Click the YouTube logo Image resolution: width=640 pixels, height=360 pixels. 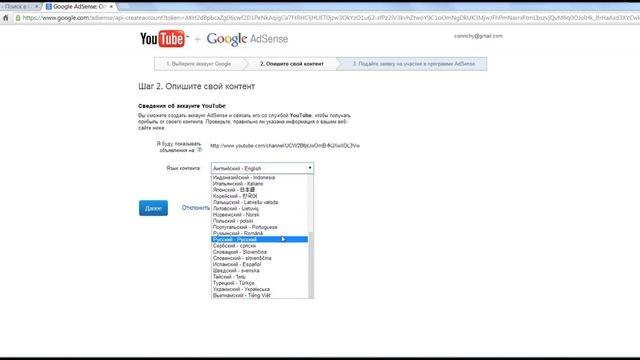click(x=164, y=39)
